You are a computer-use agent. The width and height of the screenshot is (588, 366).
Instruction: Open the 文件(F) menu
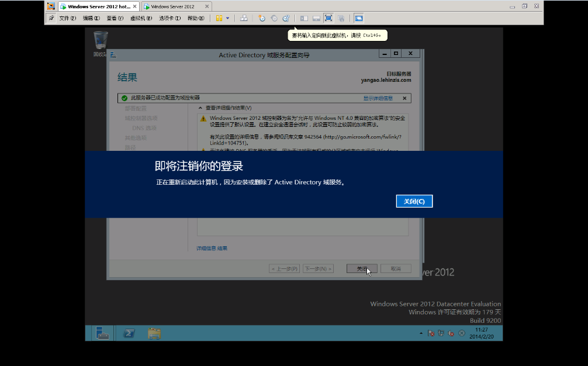click(67, 18)
